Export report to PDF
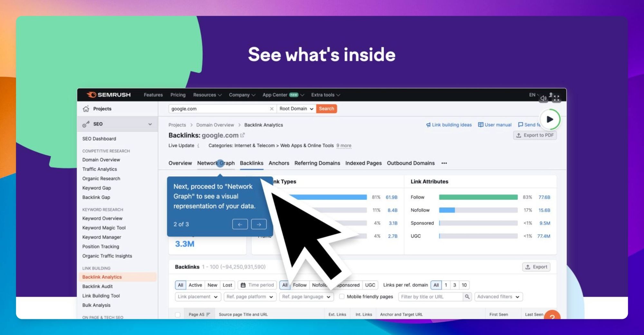644x335 pixels. click(535, 135)
